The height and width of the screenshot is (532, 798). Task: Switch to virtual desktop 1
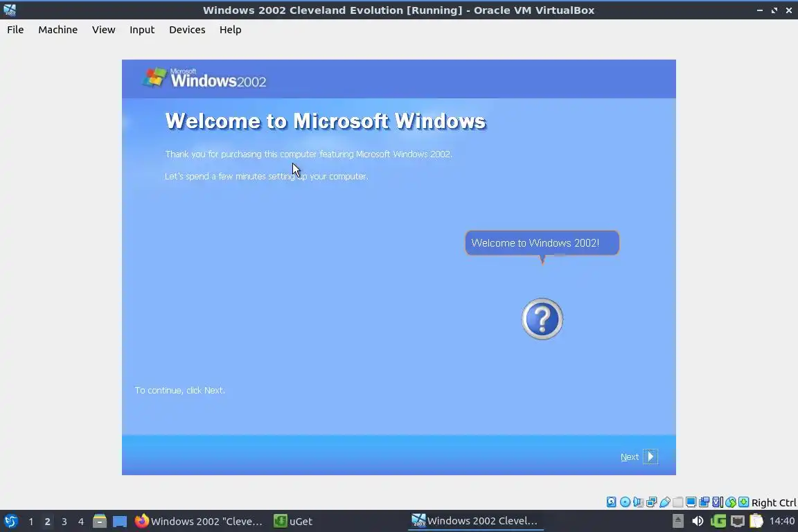click(30, 522)
